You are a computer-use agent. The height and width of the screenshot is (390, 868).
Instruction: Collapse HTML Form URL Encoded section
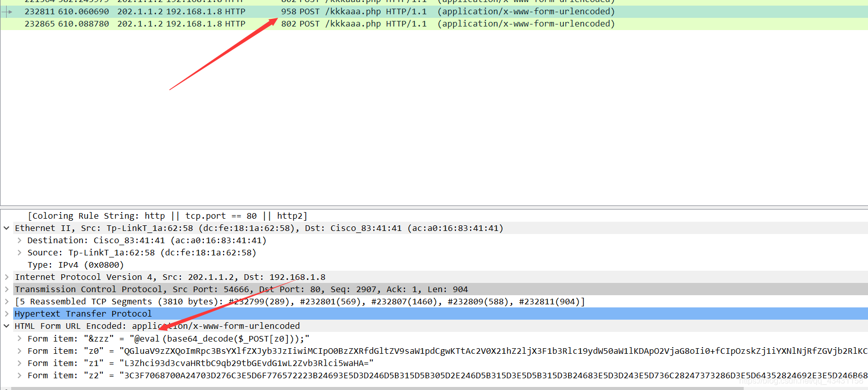[x=7, y=326]
